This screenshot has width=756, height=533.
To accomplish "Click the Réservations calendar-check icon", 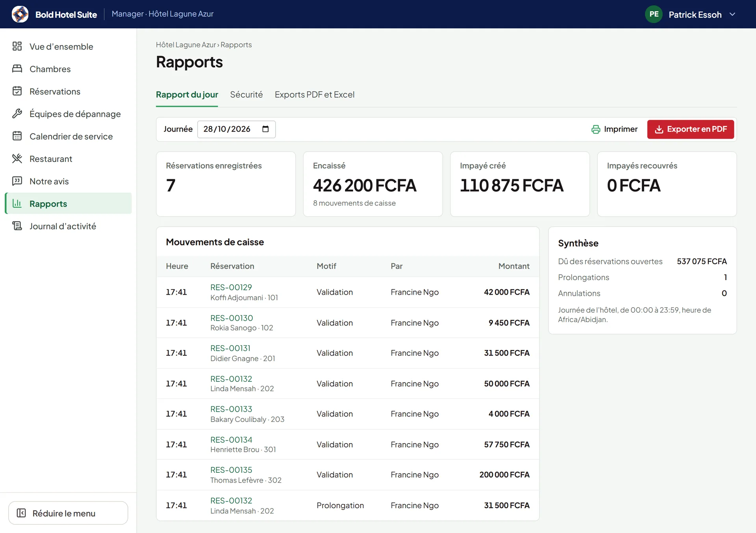I will click(17, 91).
